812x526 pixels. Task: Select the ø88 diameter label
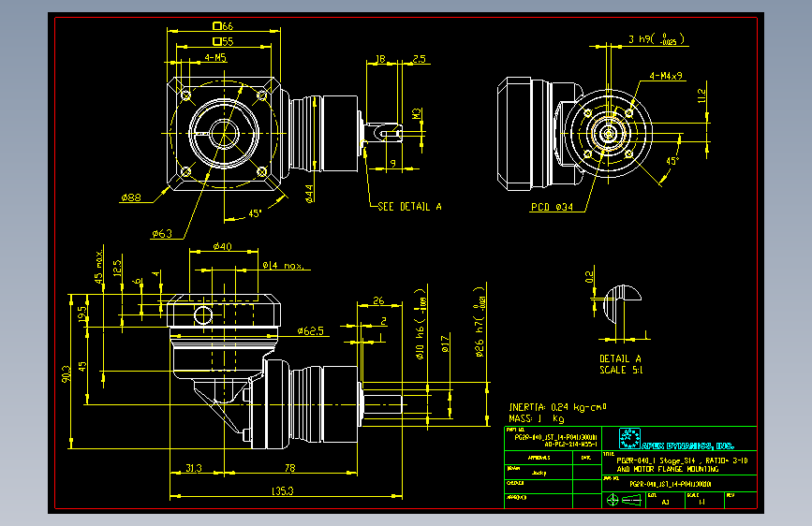pyautogui.click(x=131, y=197)
